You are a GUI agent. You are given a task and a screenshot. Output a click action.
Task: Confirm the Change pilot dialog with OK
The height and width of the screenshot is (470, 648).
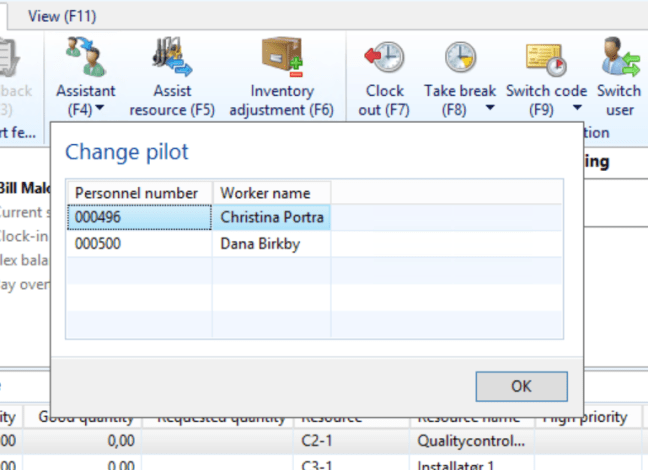pos(522,386)
